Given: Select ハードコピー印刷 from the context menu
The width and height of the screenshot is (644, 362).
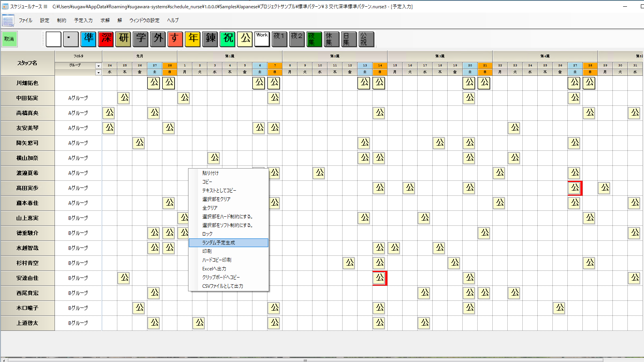Looking at the screenshot, I should coord(229,260).
